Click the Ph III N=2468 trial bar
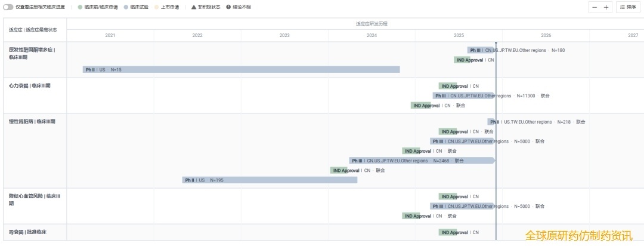The width and height of the screenshot is (644, 246). 421,161
